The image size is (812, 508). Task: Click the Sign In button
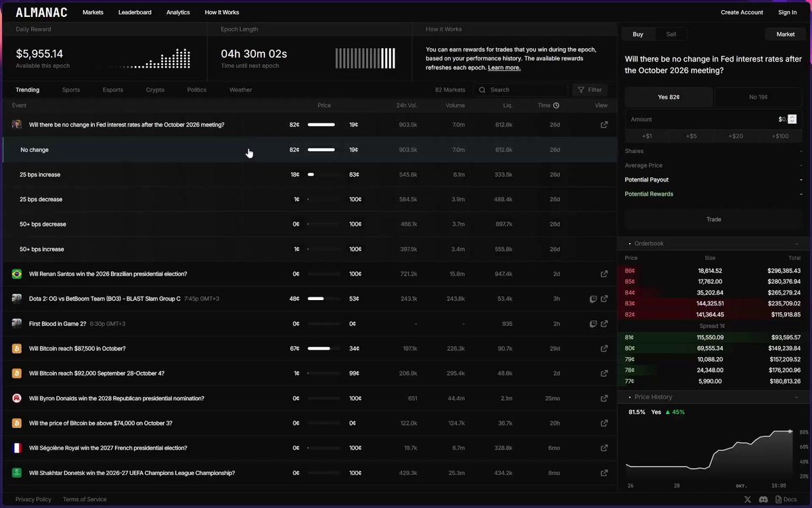coord(788,12)
